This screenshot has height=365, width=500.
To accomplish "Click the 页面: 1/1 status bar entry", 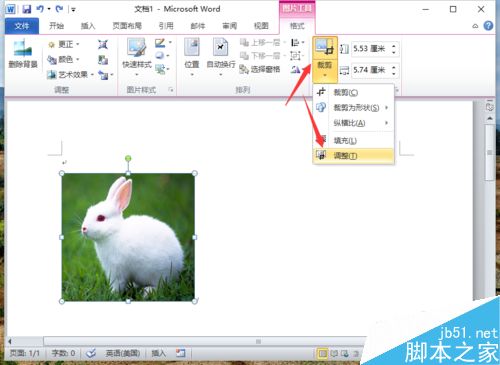I will (x=25, y=353).
